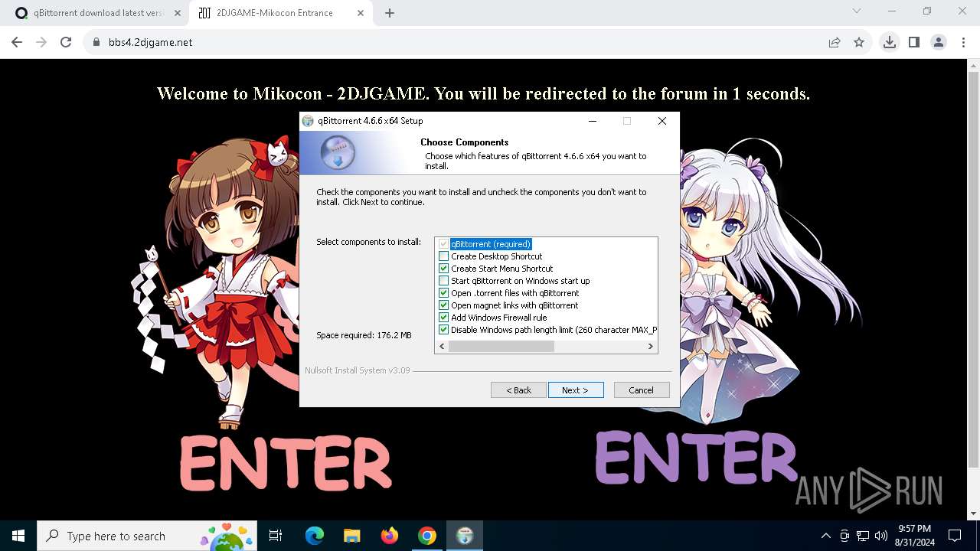
Task: Click the volume speaker icon
Action: point(880,536)
